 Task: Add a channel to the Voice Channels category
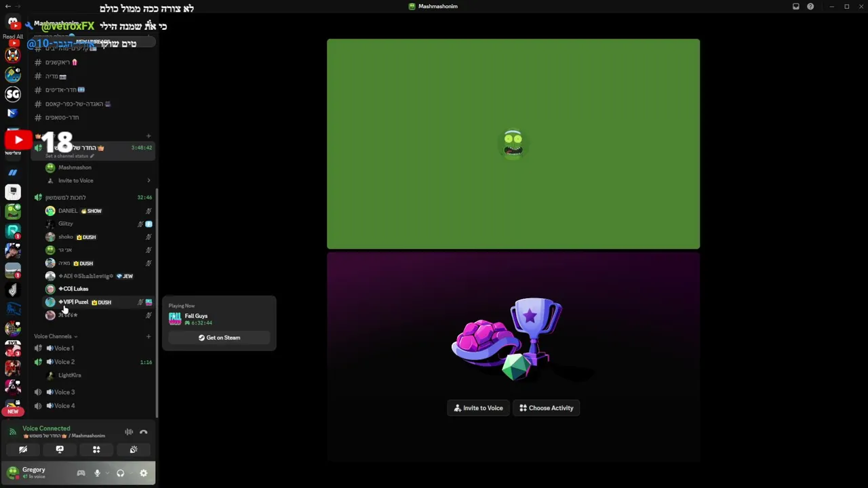[x=149, y=336]
